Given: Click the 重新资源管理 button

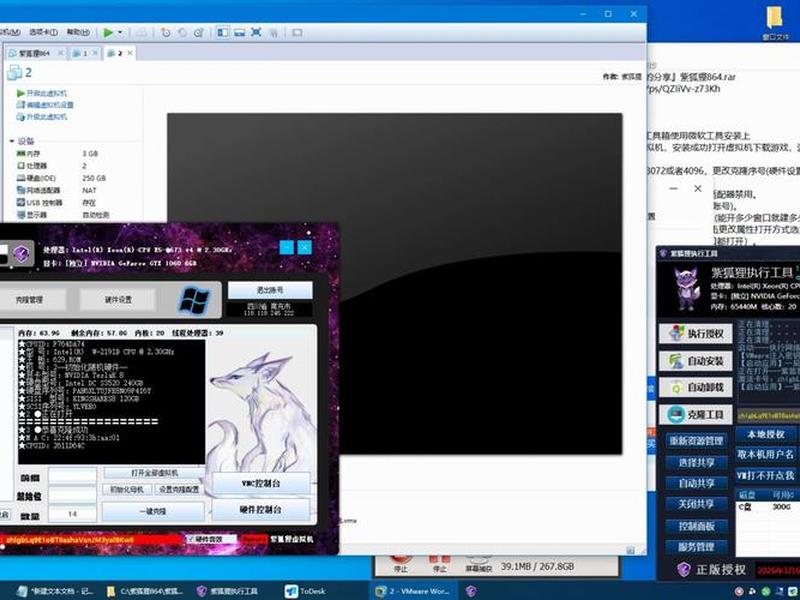Looking at the screenshot, I should tap(696, 441).
